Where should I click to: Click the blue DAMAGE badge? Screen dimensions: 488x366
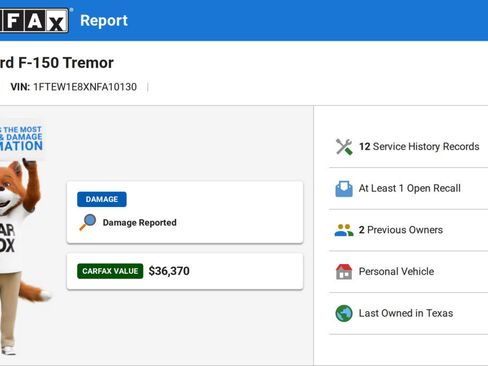[x=102, y=199]
